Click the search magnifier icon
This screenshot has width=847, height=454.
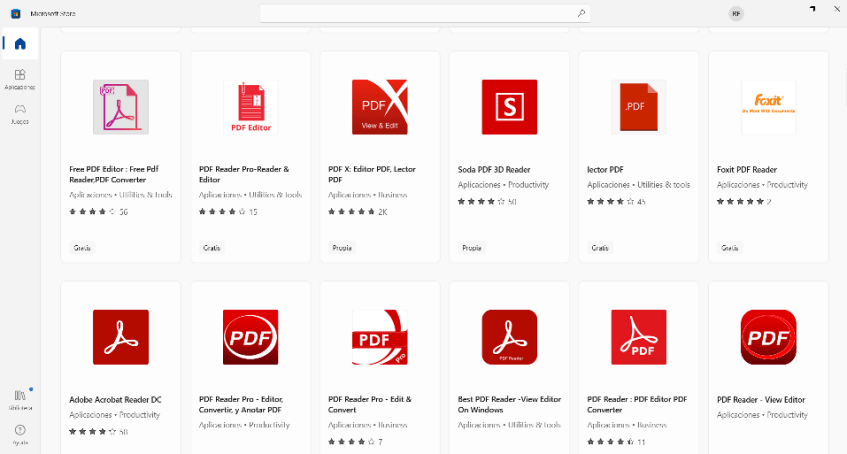[x=581, y=14]
